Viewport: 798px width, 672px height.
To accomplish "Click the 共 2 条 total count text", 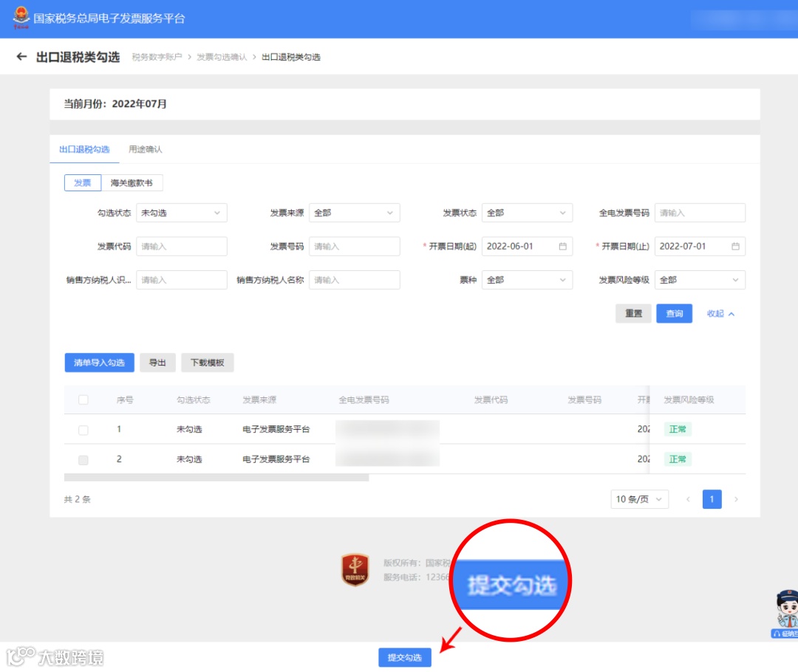I will 78,499.
